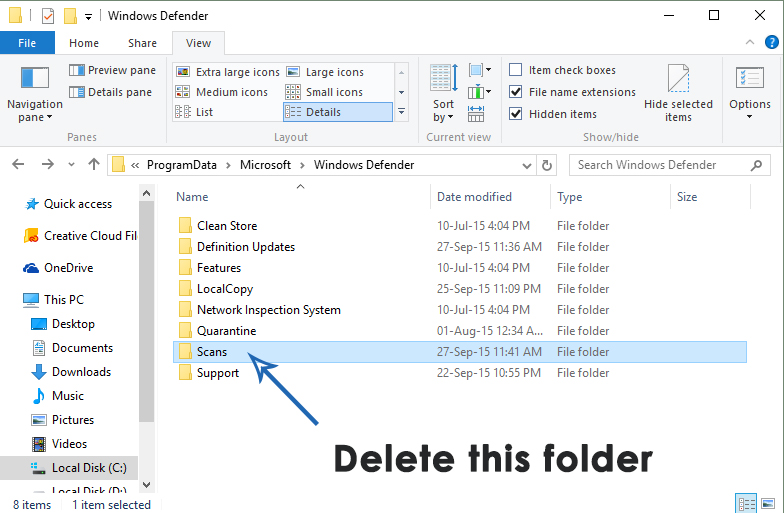Image resolution: width=784 pixels, height=513 pixels.
Task: Open OneDrive in navigation pane
Action: point(58,268)
